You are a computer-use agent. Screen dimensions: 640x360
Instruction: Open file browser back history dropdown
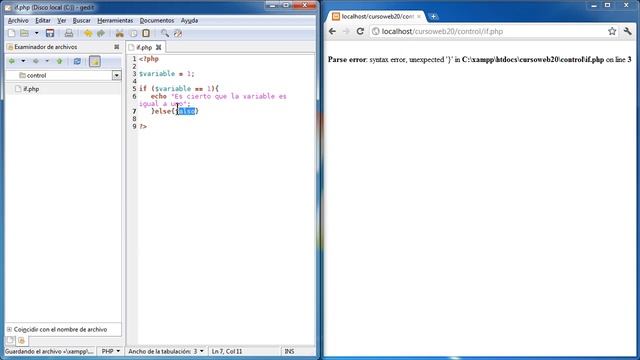[x=23, y=61]
